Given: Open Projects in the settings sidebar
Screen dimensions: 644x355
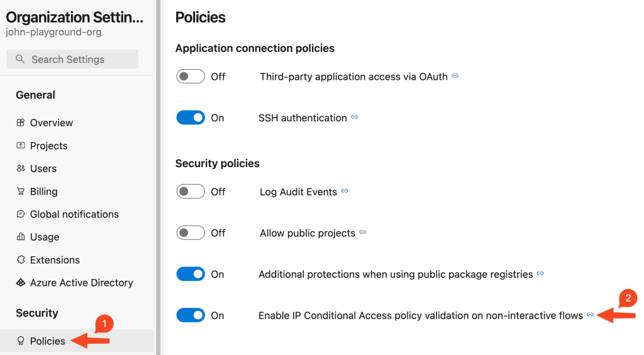Looking at the screenshot, I should coord(48,146).
